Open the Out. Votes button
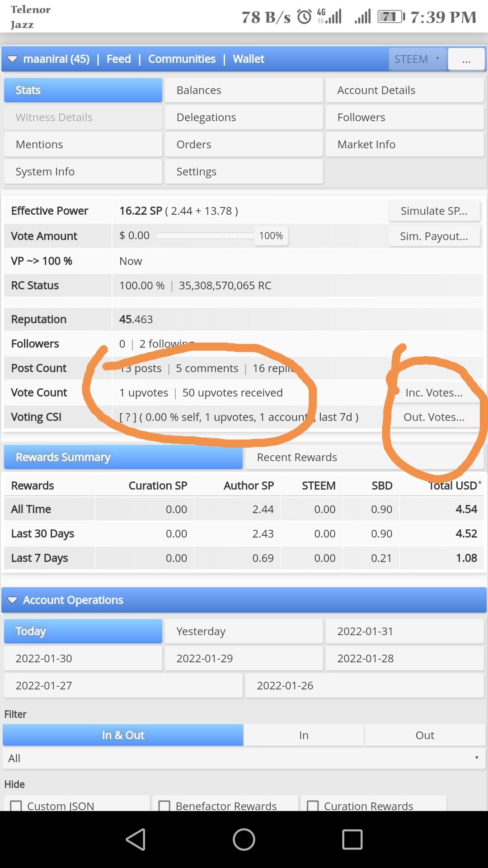 pos(434,417)
